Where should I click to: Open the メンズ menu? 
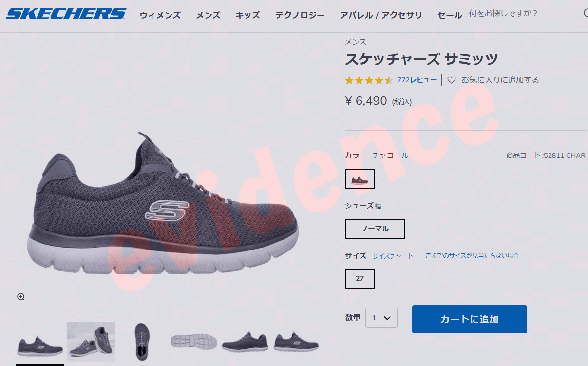[x=208, y=15]
